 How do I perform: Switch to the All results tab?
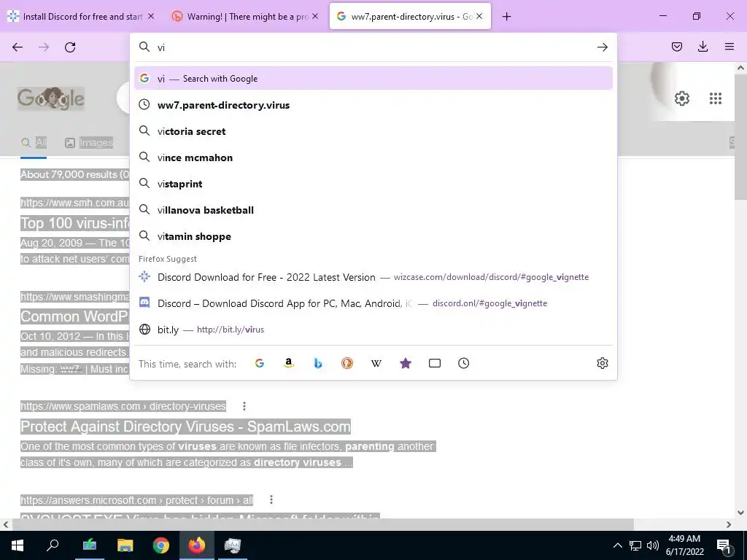[34, 142]
